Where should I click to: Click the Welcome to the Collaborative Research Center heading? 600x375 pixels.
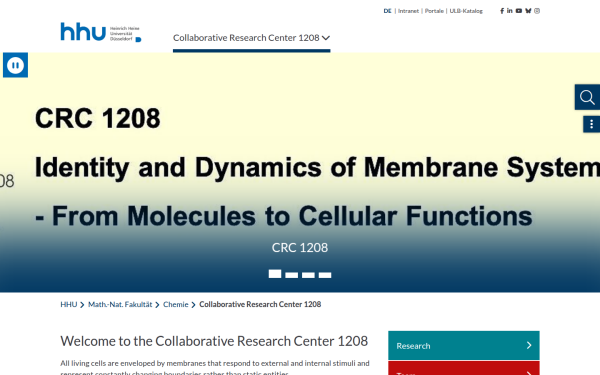tap(214, 341)
